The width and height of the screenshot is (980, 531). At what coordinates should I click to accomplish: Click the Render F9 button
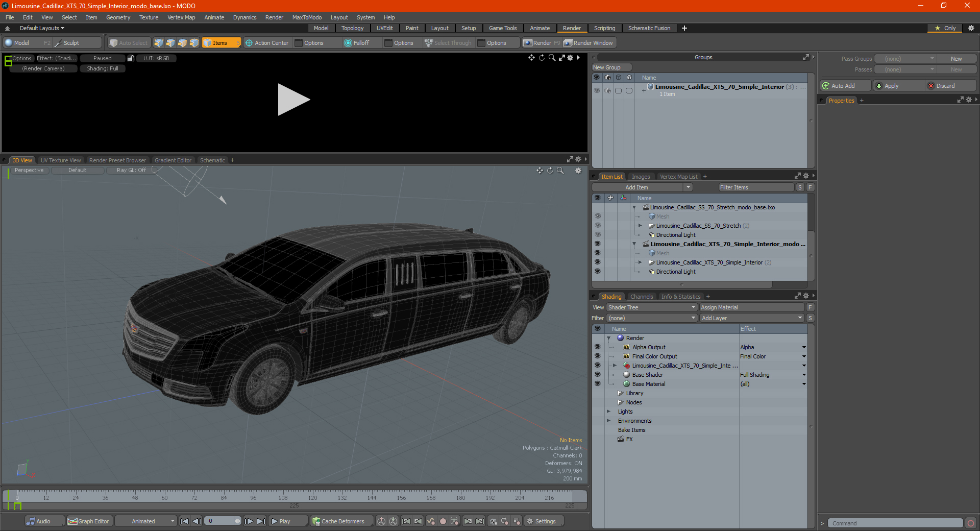point(541,43)
